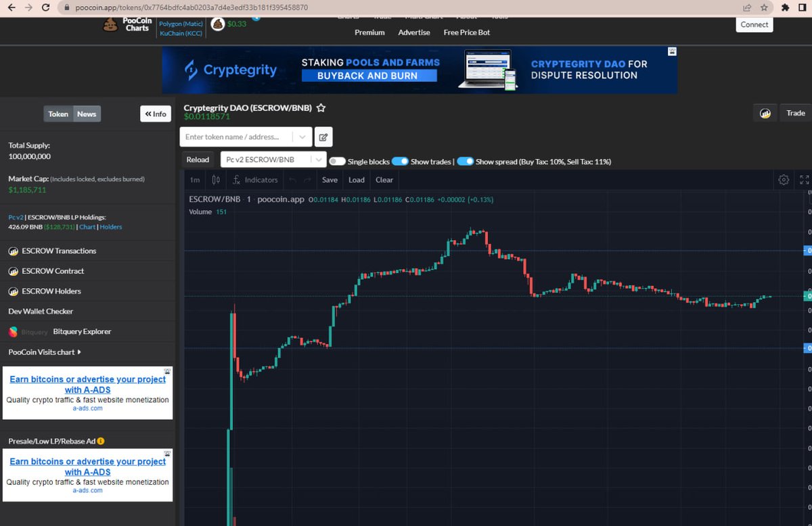This screenshot has height=526, width=812.
Task: Collapse sidebar with the Info button
Action: click(x=156, y=114)
